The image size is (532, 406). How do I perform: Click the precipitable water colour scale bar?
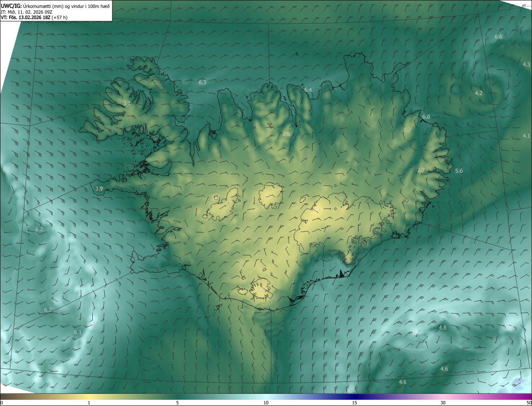click(x=266, y=397)
